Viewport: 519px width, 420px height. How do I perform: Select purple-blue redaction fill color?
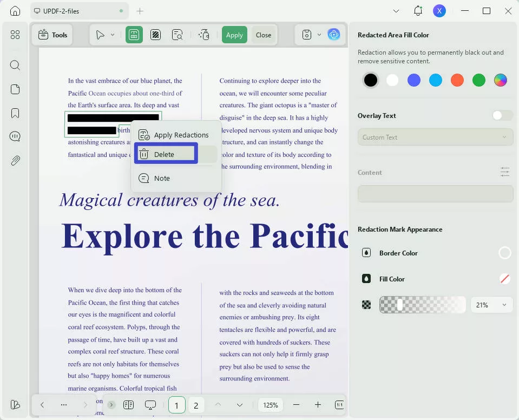(x=414, y=80)
